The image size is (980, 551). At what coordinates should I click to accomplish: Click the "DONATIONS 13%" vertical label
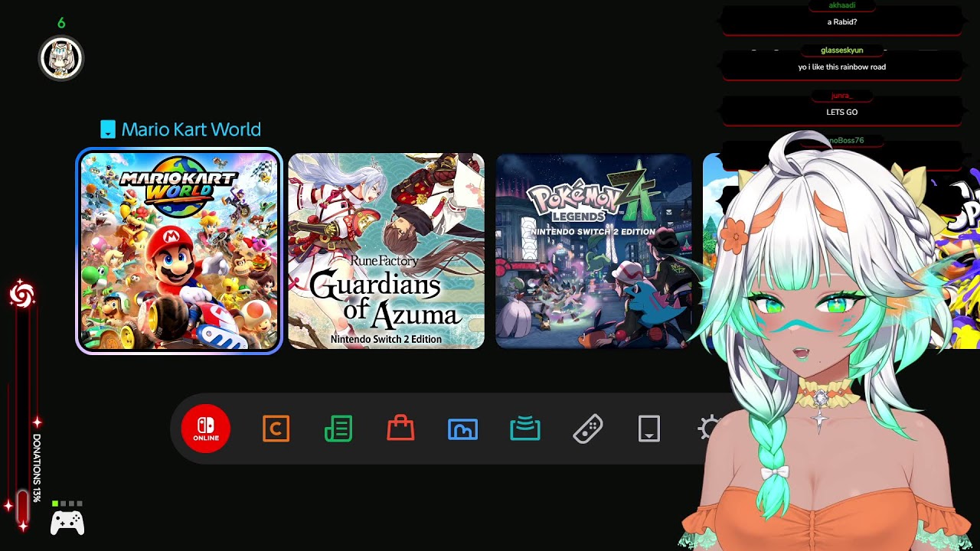point(37,468)
